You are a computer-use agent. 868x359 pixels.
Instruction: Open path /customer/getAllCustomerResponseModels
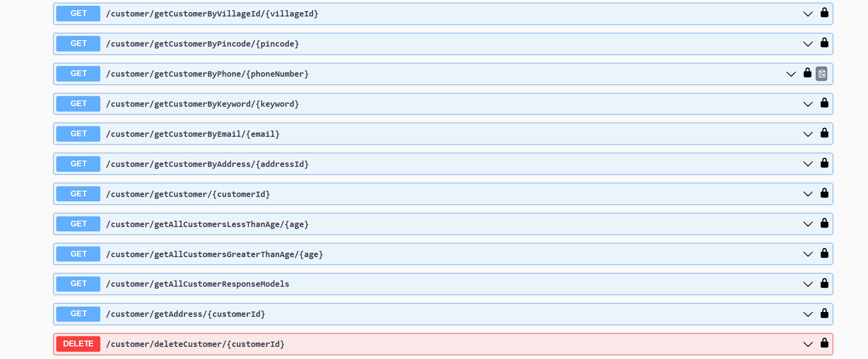tap(198, 284)
